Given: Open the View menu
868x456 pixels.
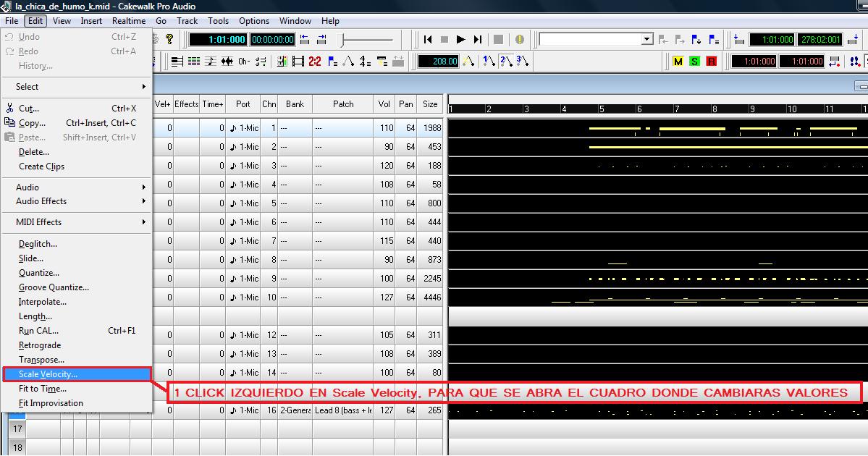Looking at the screenshot, I should pyautogui.click(x=62, y=21).
